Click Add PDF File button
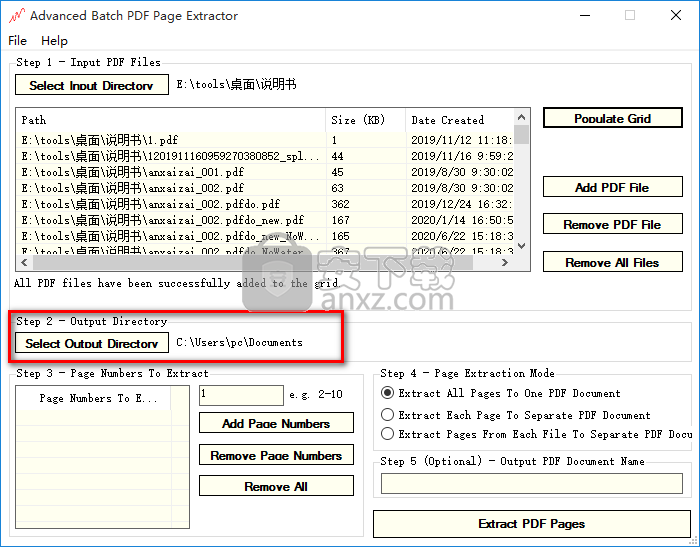The width and height of the screenshot is (700, 547). tap(612, 187)
